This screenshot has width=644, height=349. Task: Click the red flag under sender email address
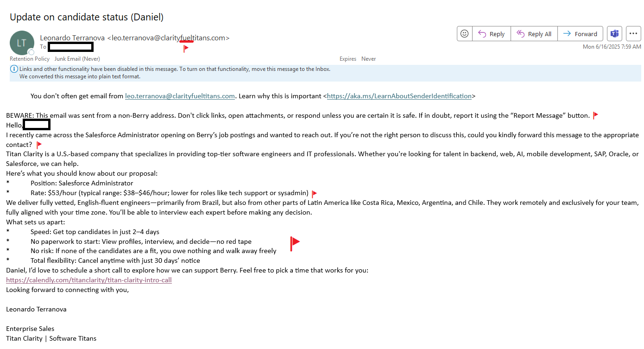click(x=186, y=48)
